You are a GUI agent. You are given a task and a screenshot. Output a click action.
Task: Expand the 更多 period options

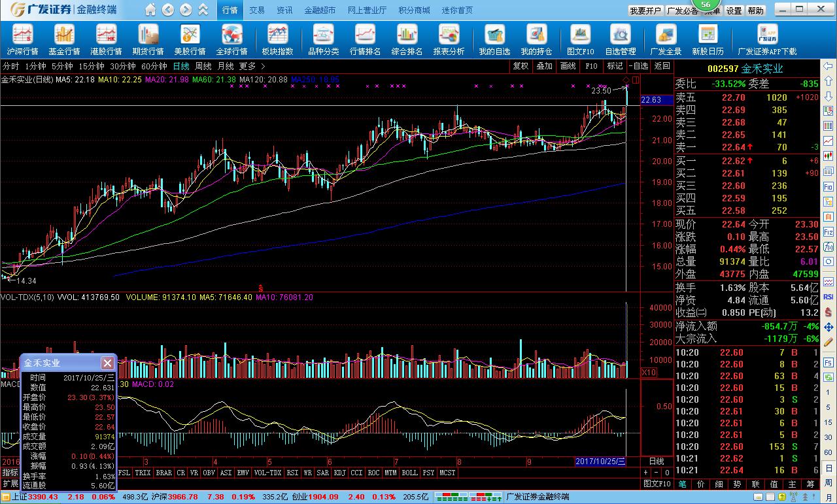click(252, 66)
